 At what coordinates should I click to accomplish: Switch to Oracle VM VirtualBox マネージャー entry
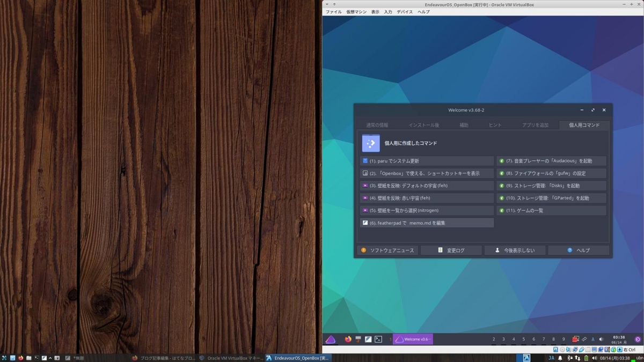pyautogui.click(x=231, y=358)
